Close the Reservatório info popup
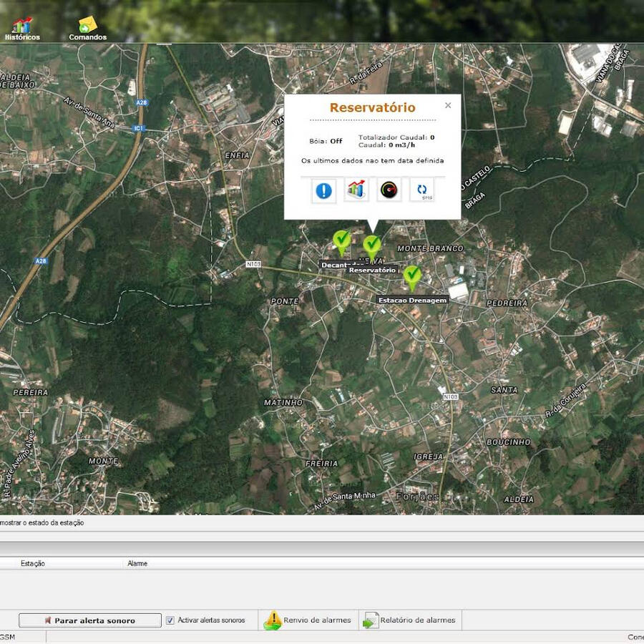This screenshot has height=644, width=644. [x=448, y=105]
